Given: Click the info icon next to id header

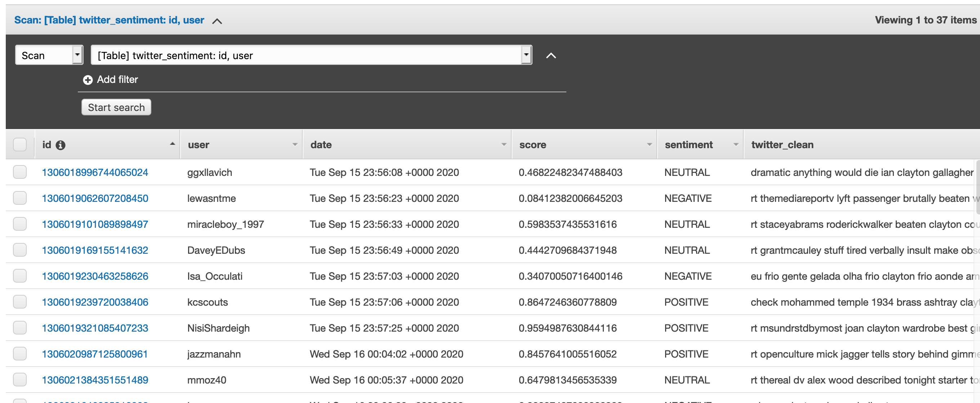Looking at the screenshot, I should (61, 145).
